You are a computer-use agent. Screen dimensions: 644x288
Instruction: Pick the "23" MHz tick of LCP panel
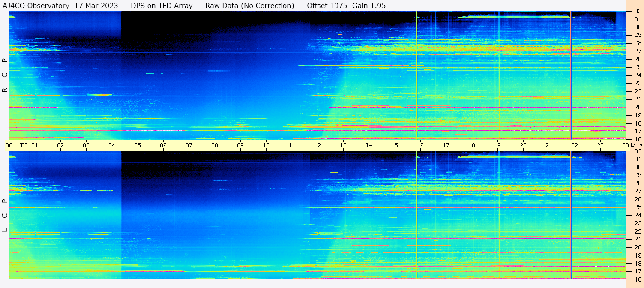637,223
